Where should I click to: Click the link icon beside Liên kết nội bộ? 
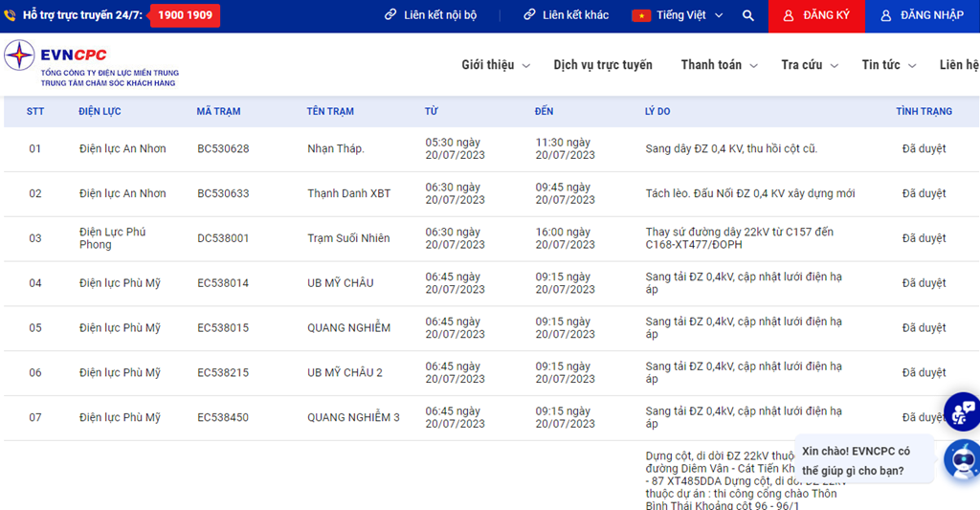[x=390, y=14]
